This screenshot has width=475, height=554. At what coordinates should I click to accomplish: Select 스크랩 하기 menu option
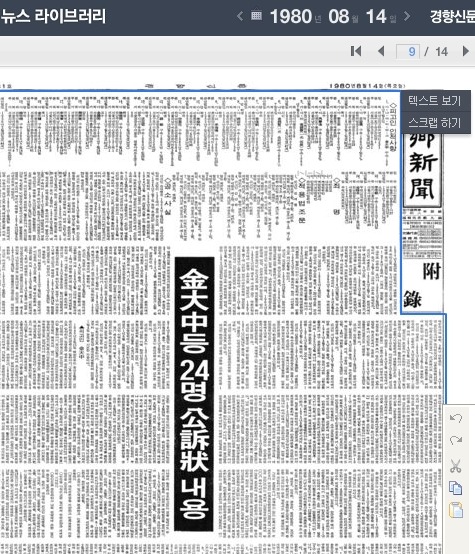[435, 123]
